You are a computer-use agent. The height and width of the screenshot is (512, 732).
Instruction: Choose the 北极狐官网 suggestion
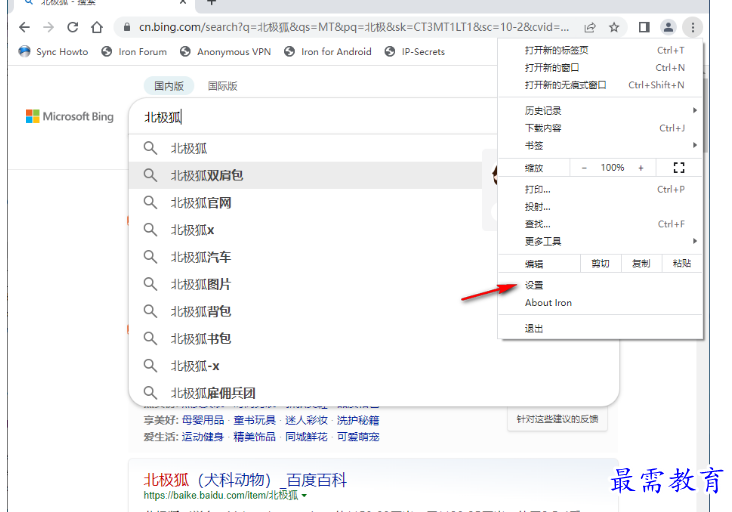click(x=305, y=203)
